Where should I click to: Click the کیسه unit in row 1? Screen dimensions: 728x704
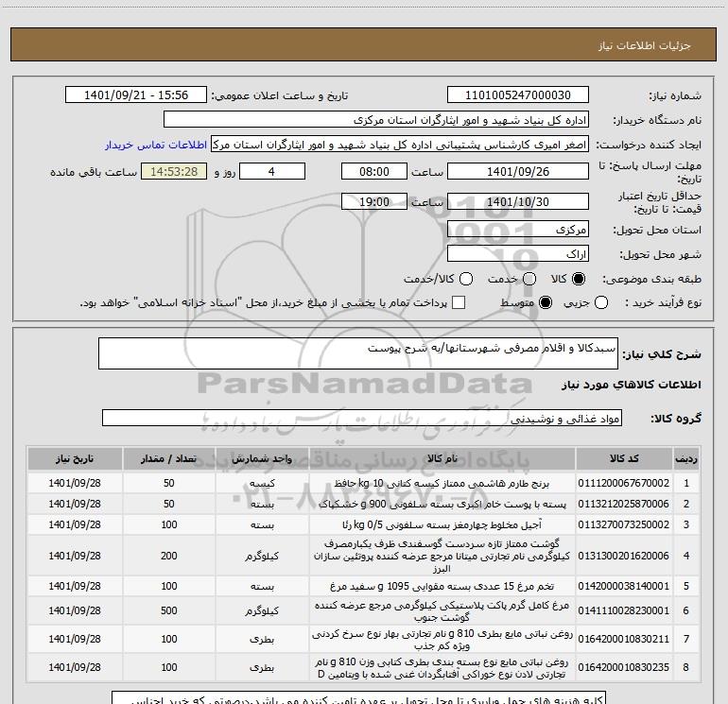tap(262, 484)
